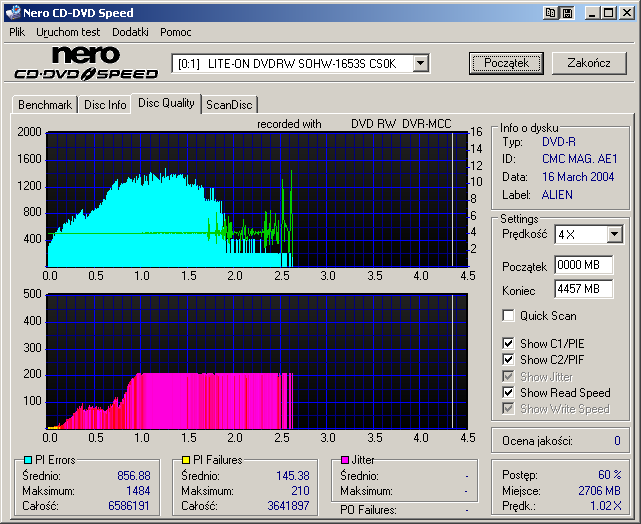
Task: Toggle the Show C1/PIE checkbox
Action: click(508, 343)
